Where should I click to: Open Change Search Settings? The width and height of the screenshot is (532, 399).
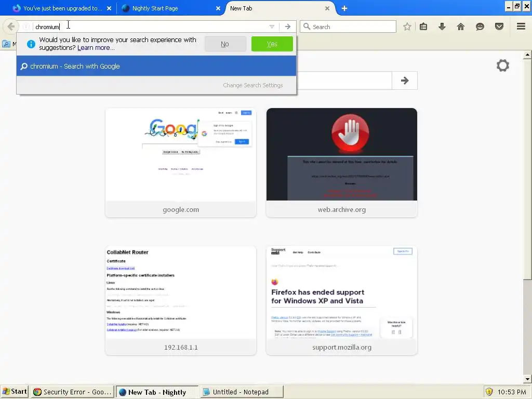(253, 85)
